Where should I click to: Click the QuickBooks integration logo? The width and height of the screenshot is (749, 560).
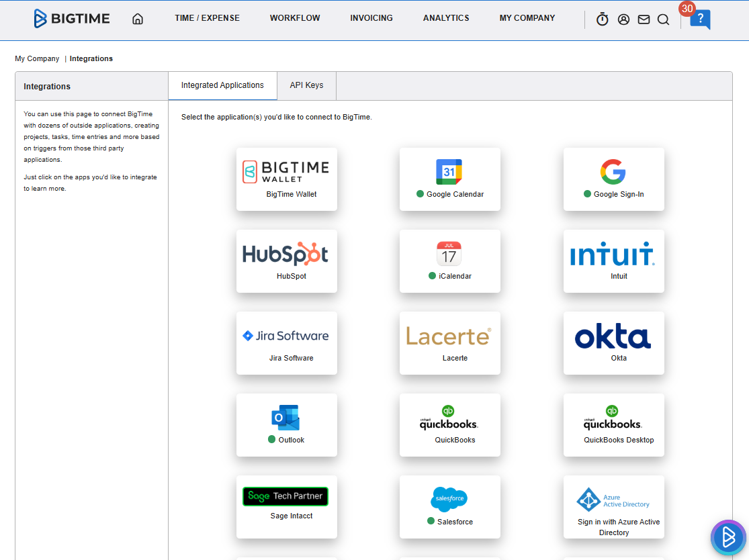tap(449, 418)
